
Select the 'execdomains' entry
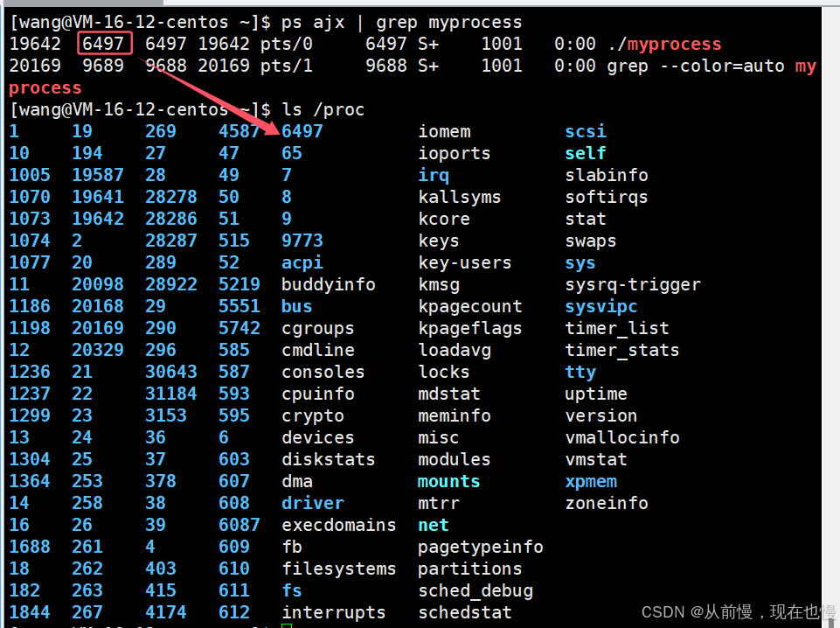pyautogui.click(x=338, y=525)
